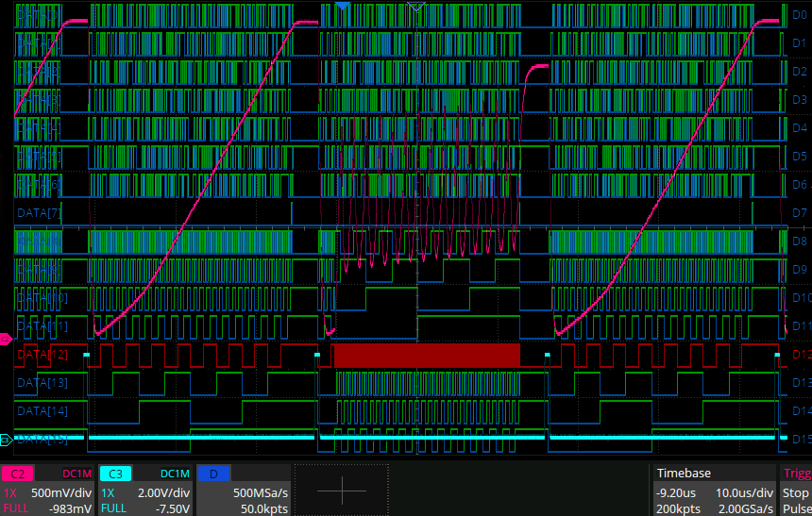Open the Trigger settings panel
812x516 pixels.
[x=796, y=490]
